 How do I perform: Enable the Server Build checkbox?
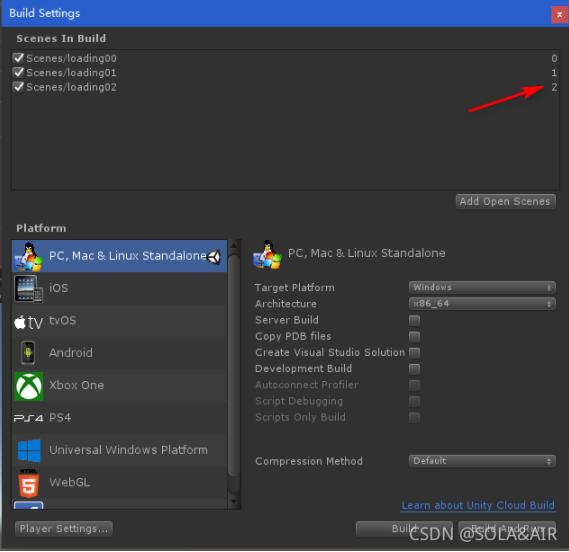click(x=414, y=320)
